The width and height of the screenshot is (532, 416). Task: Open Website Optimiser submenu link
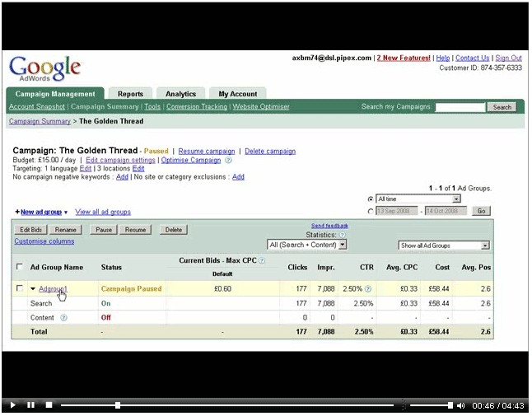pyautogui.click(x=261, y=106)
